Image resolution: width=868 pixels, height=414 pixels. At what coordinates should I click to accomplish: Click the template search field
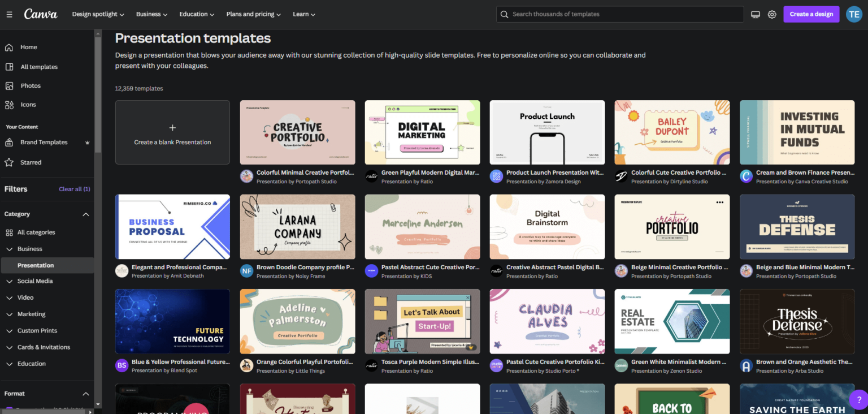pyautogui.click(x=620, y=14)
